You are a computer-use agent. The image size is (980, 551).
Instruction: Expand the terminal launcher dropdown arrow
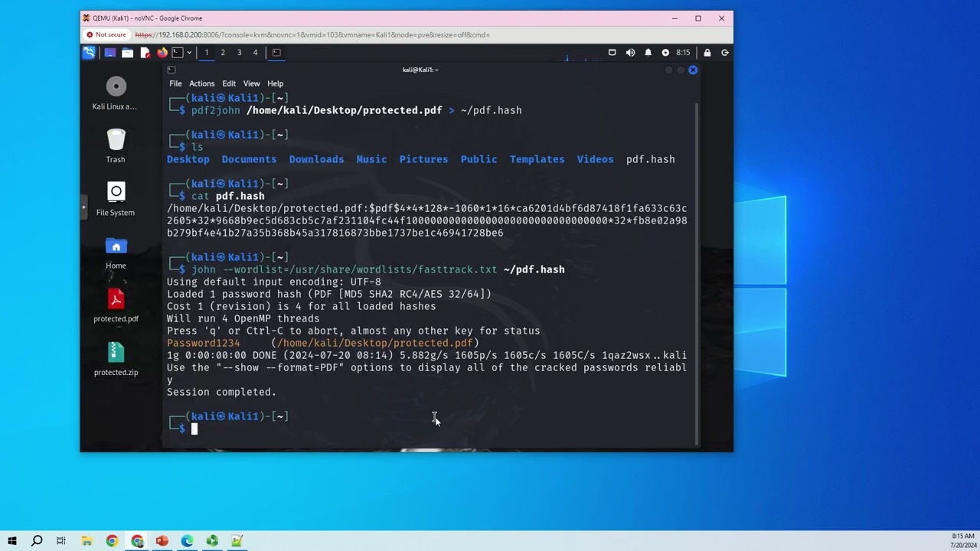[x=189, y=53]
